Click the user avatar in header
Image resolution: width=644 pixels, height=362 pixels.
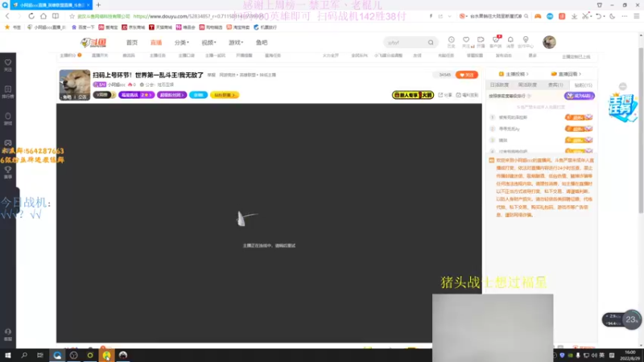tap(549, 43)
